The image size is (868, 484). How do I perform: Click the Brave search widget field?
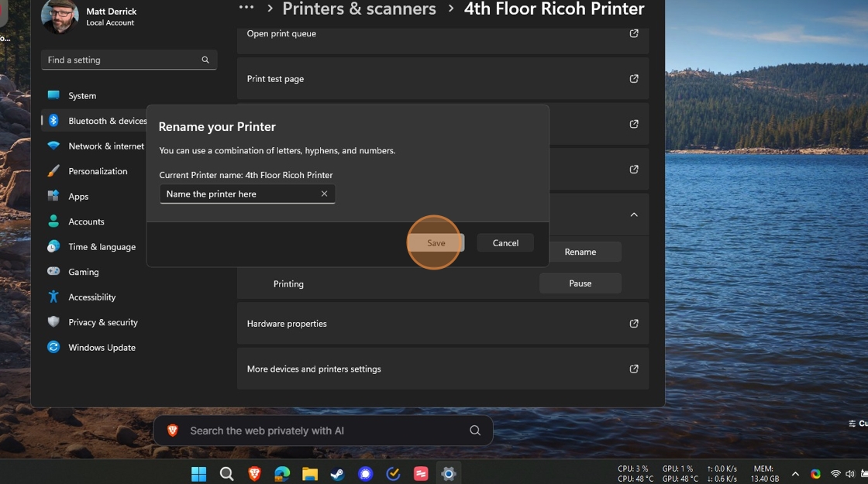point(322,431)
